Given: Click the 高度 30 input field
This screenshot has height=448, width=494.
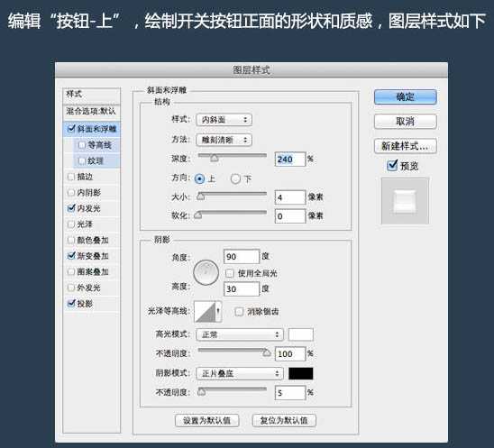Looking at the screenshot, I should (242, 288).
